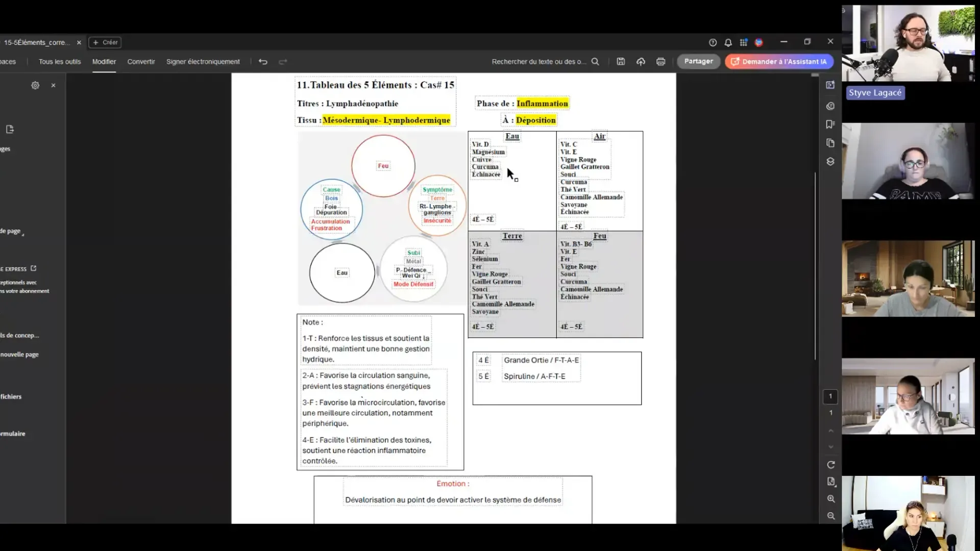Click the Partager button
Viewport: 980px width, 551px height.
pos(698,61)
